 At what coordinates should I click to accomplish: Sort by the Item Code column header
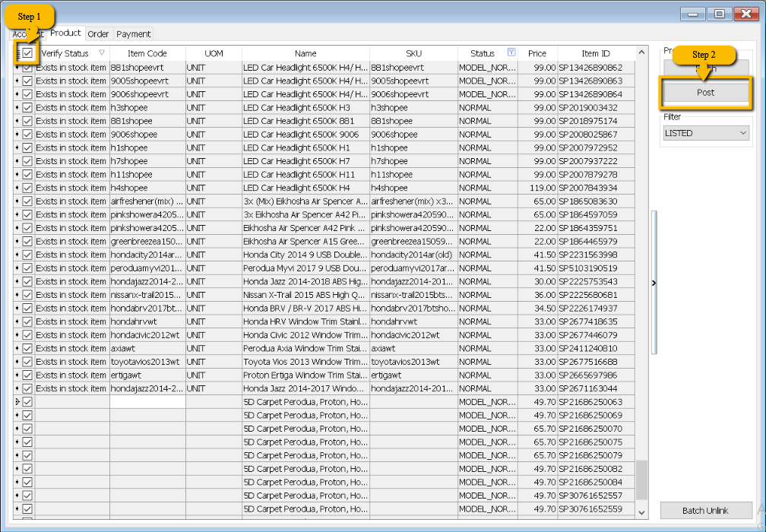[147, 53]
